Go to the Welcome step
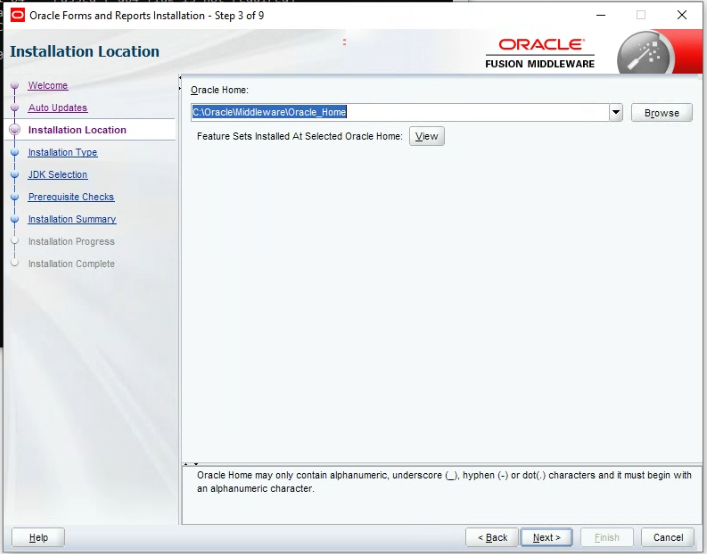This screenshot has height=554, width=707. point(48,85)
